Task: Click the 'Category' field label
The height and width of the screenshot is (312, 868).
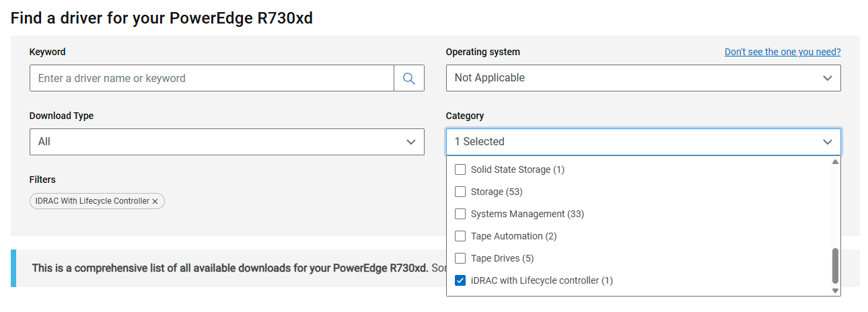Action: click(x=465, y=116)
